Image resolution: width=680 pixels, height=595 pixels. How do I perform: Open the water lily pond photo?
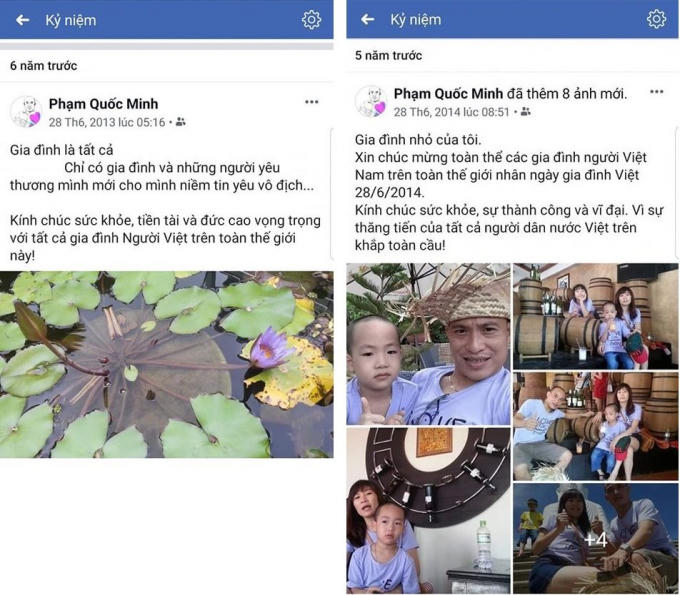[167, 365]
